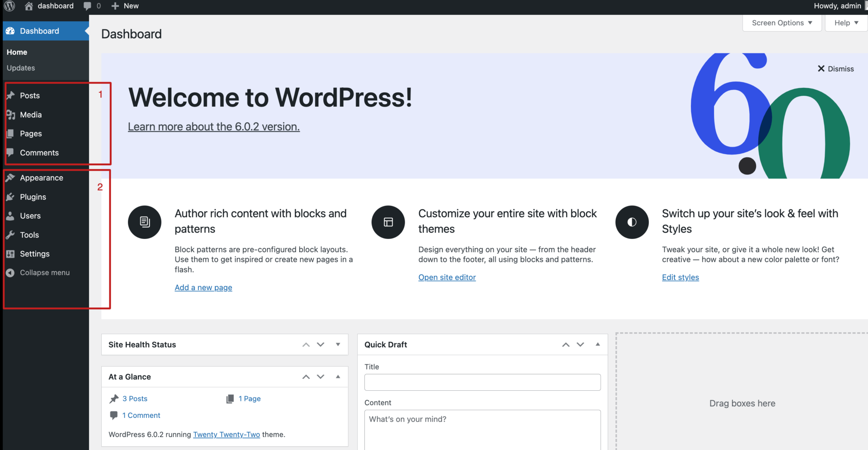Click the block patterns circle icon
Image resolution: width=868 pixels, height=450 pixels.
tap(145, 222)
